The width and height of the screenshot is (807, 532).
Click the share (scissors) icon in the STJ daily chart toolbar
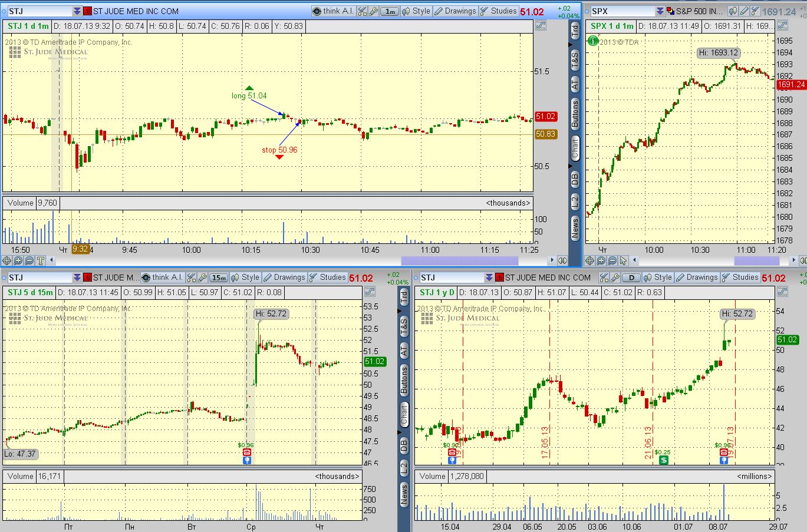point(604,277)
